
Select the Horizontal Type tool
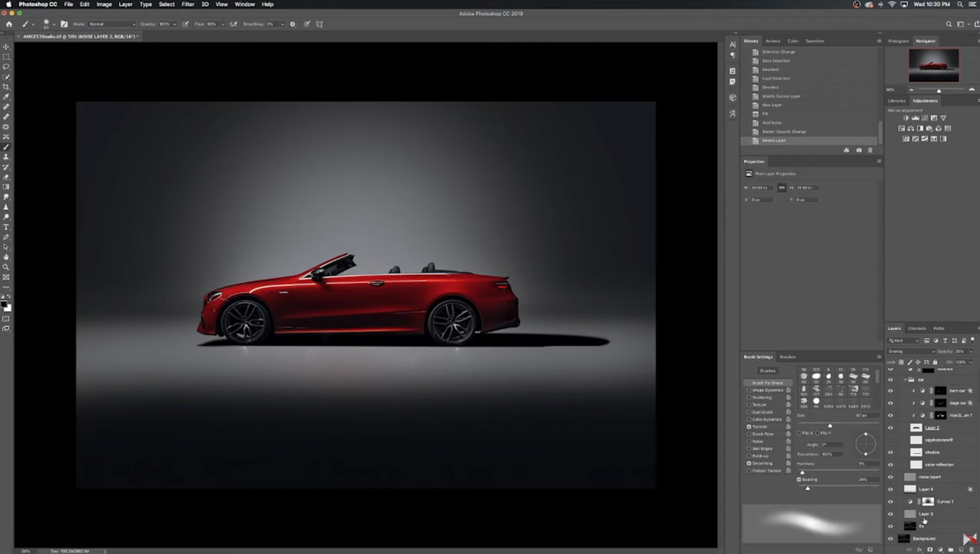pyautogui.click(x=6, y=227)
